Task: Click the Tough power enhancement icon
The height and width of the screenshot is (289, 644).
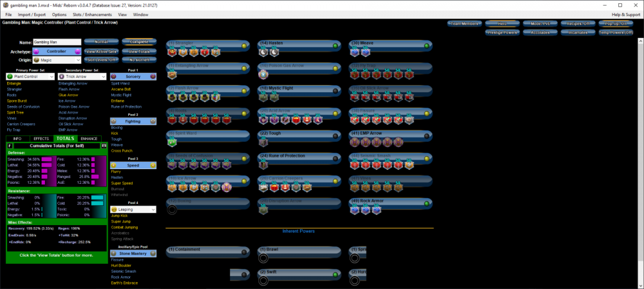Action: click(x=263, y=141)
